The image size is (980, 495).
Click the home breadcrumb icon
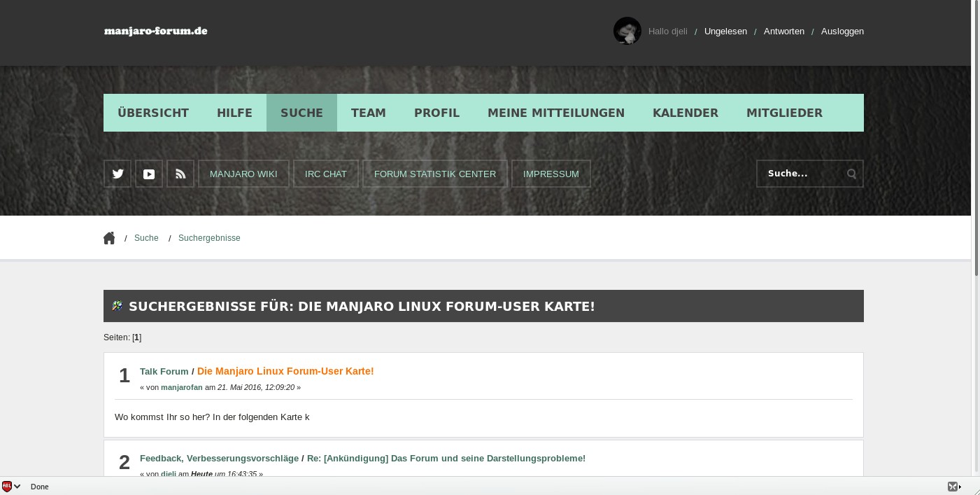(109, 238)
